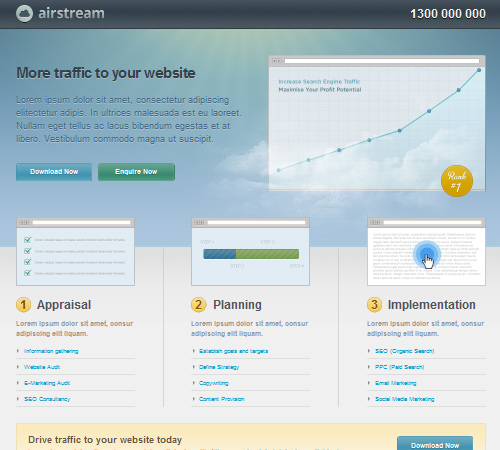
Task: Click the blue Download Now hero button
Action: tap(54, 172)
